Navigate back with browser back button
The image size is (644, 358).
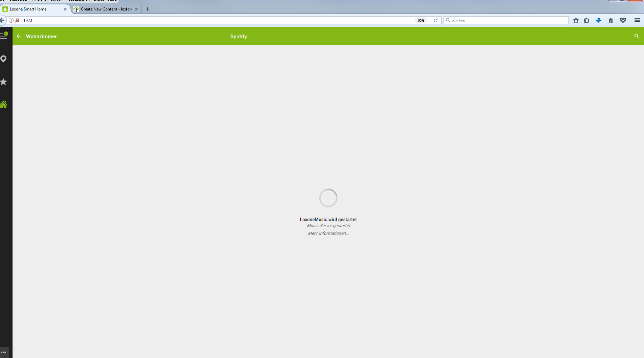point(2,20)
